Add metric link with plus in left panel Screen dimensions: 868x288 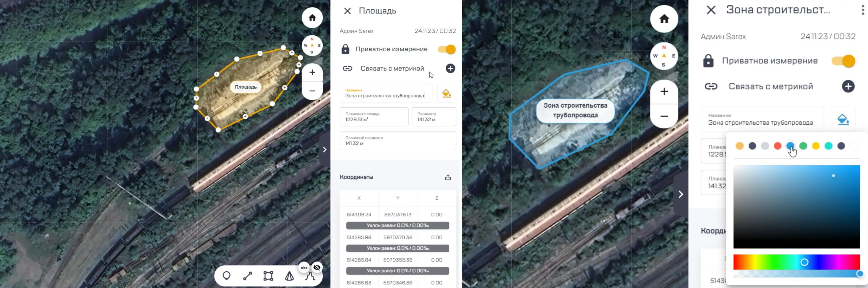(450, 68)
